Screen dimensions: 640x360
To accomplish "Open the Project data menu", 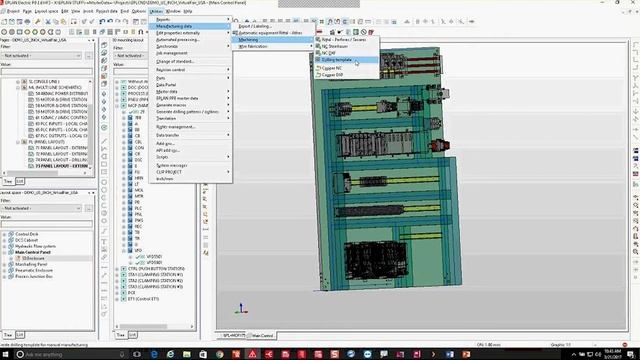I will 107,11.
